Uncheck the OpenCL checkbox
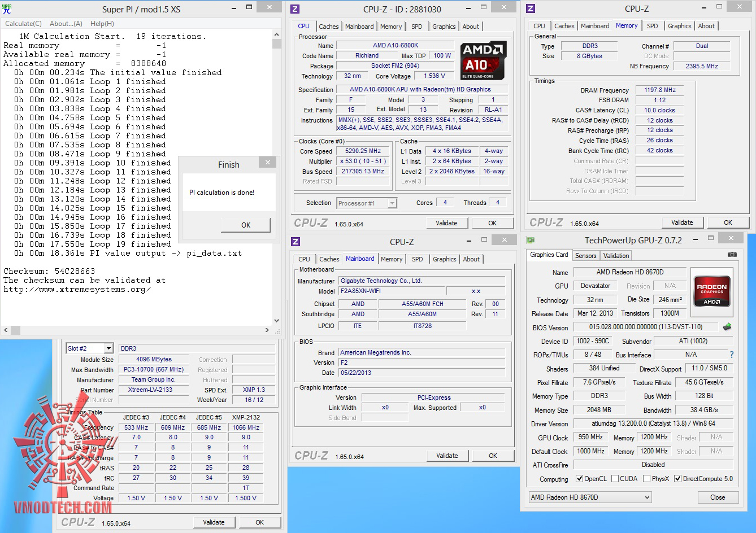 click(x=579, y=479)
